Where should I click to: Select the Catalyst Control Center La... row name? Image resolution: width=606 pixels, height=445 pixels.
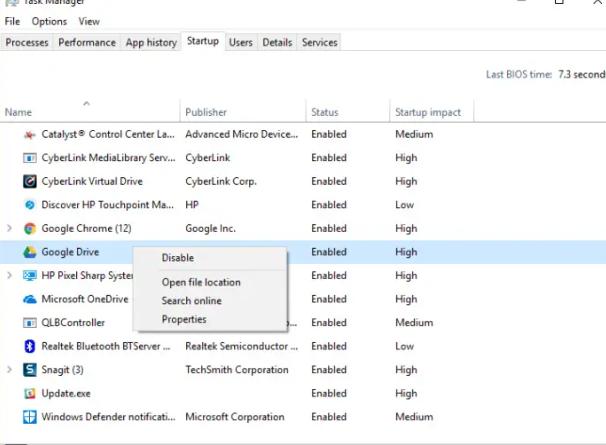[x=108, y=135]
